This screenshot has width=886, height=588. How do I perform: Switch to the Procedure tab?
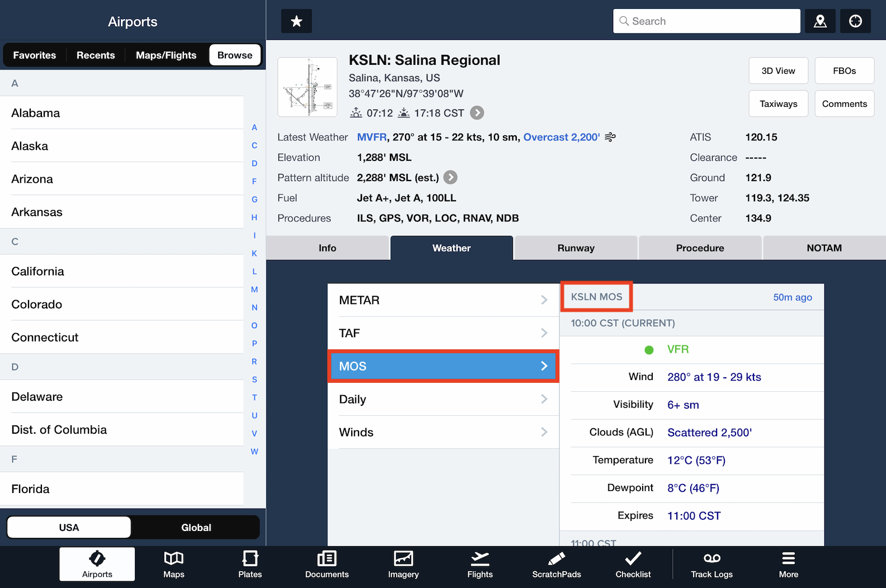[700, 248]
